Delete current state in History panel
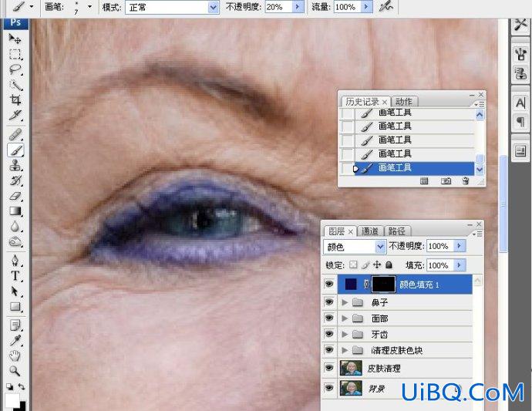The height and width of the screenshot is (411, 532). (x=466, y=181)
